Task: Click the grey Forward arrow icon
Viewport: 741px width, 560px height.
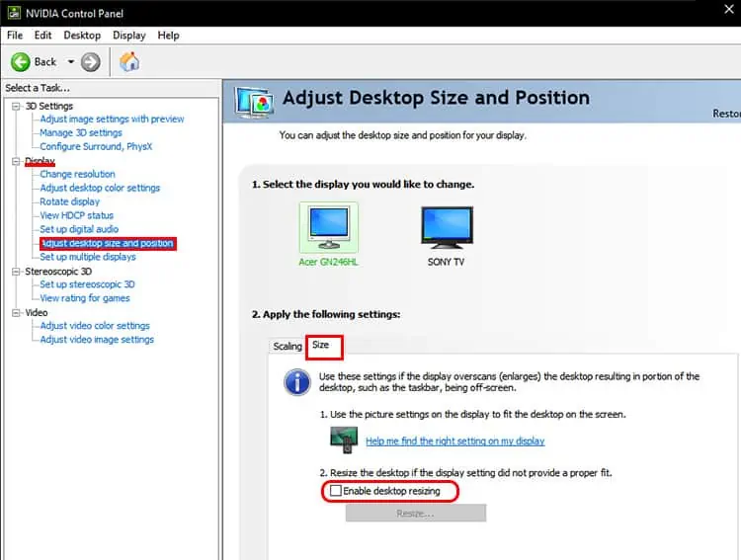Action: tap(90, 62)
